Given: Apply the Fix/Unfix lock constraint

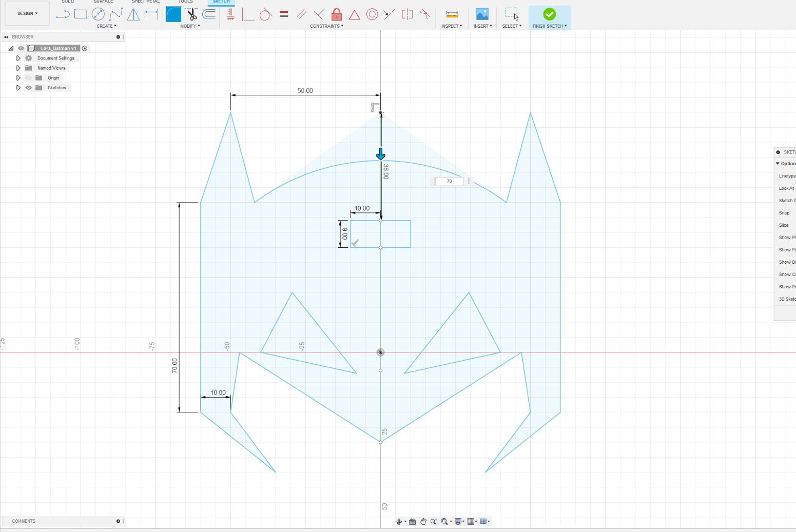Looking at the screenshot, I should (x=337, y=14).
